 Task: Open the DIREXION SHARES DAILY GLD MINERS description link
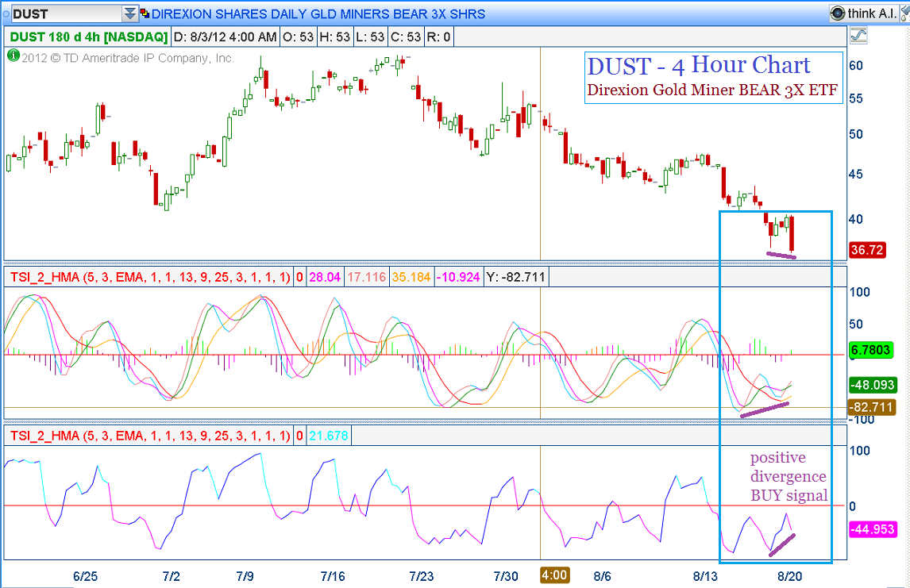[x=318, y=13]
